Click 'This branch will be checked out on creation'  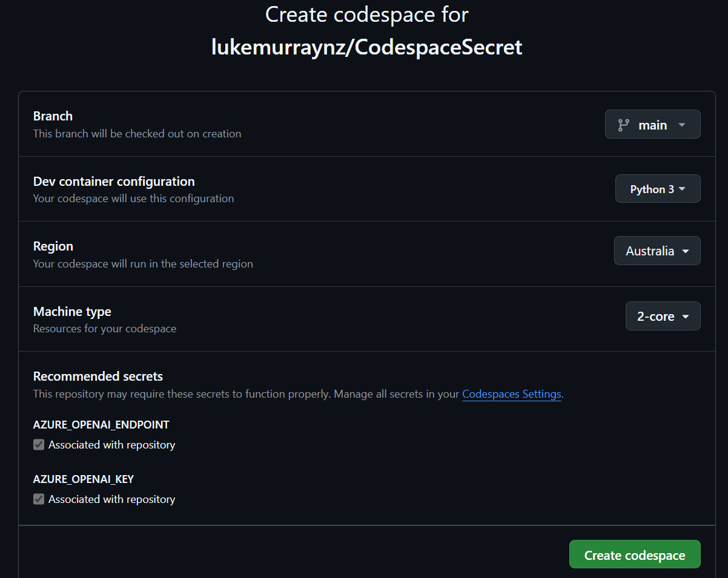tap(137, 134)
